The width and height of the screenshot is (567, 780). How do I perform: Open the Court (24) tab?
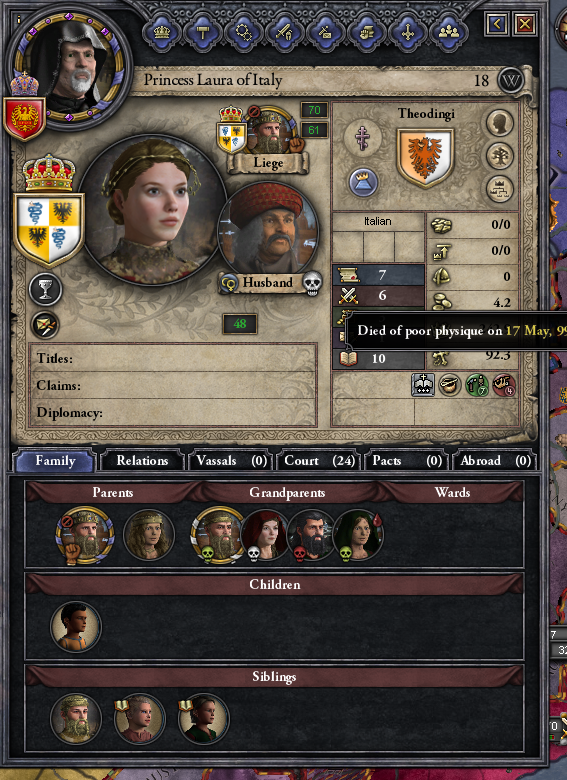319,461
